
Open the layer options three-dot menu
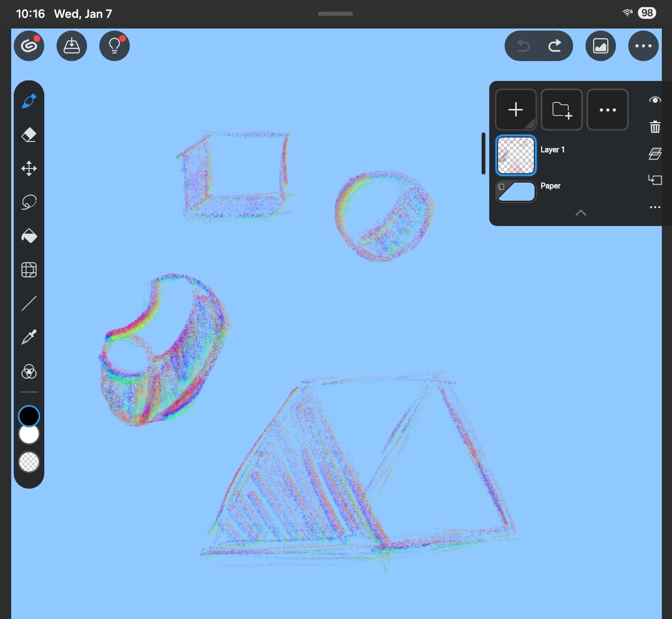pyautogui.click(x=607, y=110)
